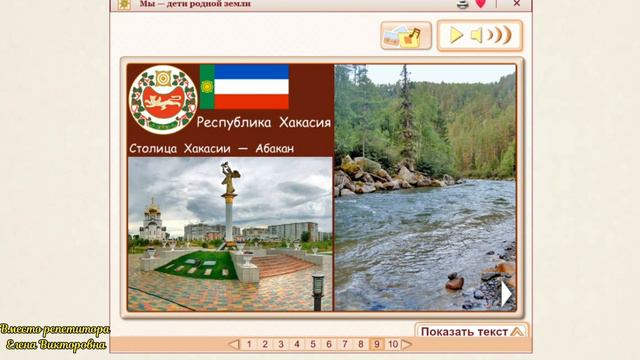Open page 5
The height and width of the screenshot is (360, 640).
(x=313, y=344)
